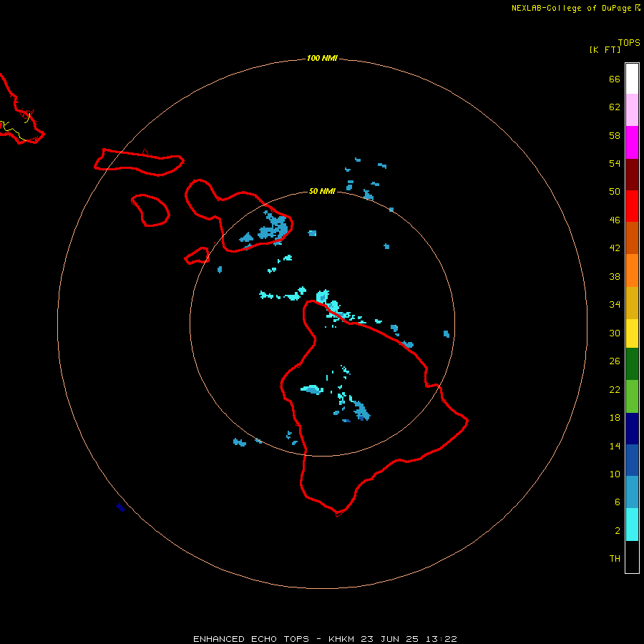
Task: Click the legend value 46
Action: point(615,220)
